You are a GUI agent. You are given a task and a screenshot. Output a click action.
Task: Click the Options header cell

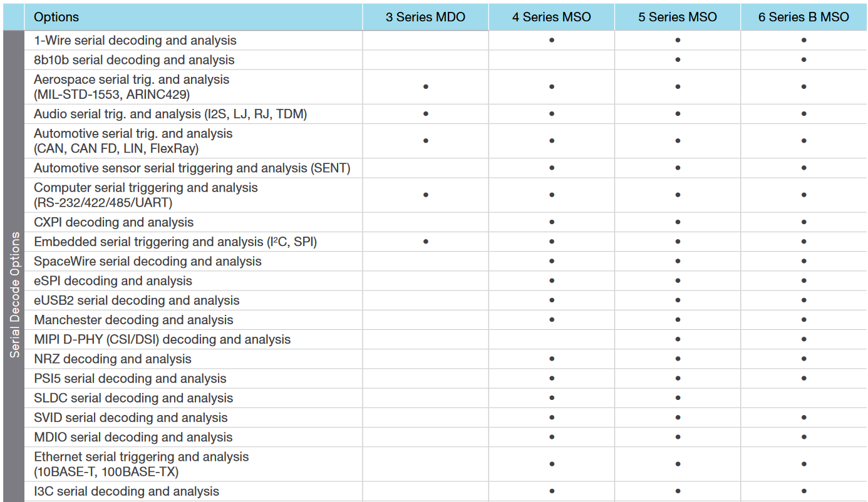point(56,17)
